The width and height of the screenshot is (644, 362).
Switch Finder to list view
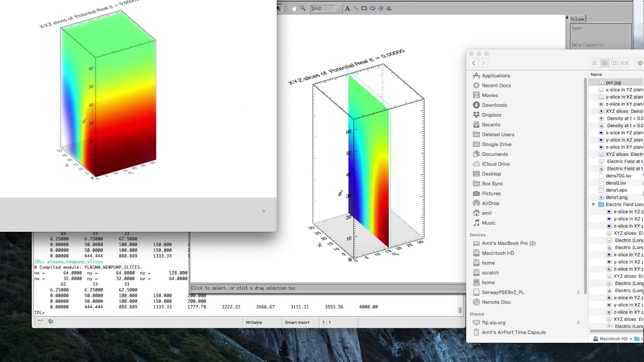pos(605,63)
